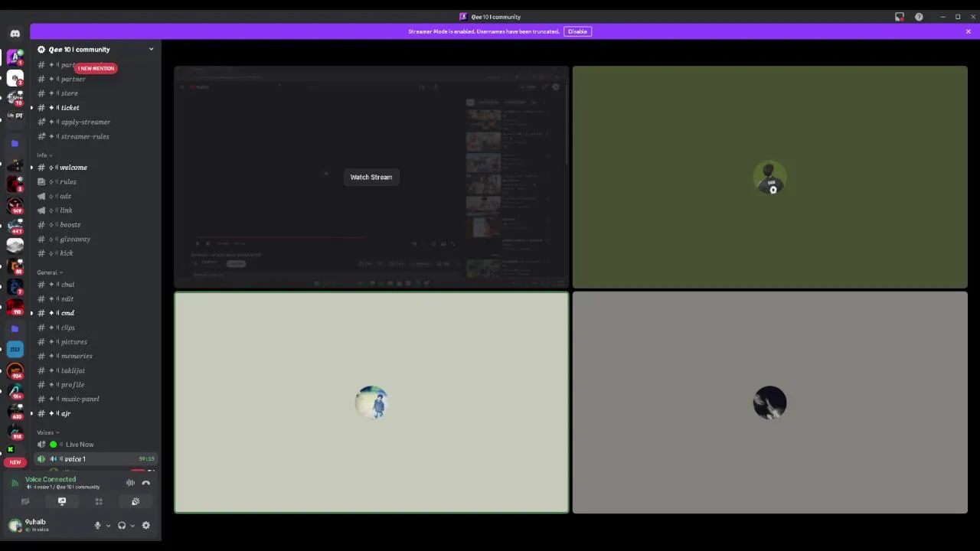This screenshot has width=980, height=551.
Task: Open the help question mark icon
Action: pos(919,17)
